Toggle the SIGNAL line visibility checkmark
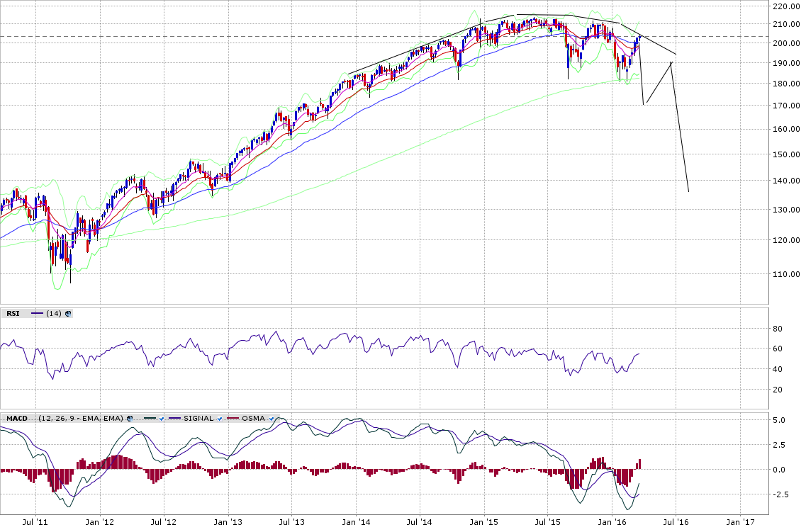The height and width of the screenshot is (532, 806). [220, 419]
